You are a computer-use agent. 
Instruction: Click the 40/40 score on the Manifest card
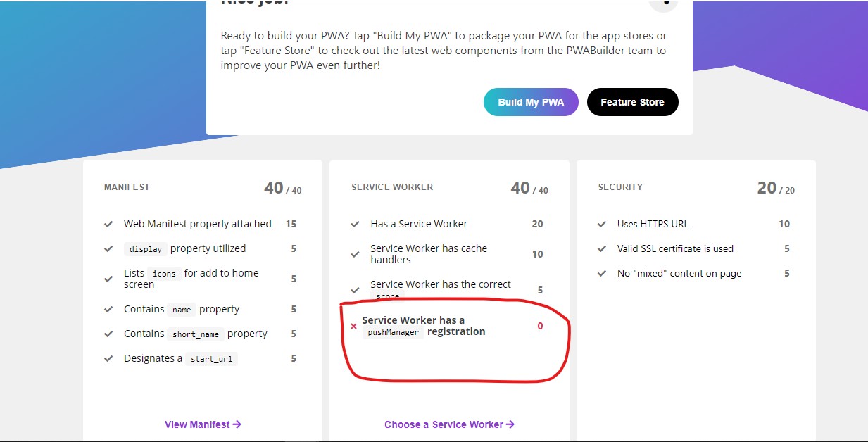(x=282, y=188)
